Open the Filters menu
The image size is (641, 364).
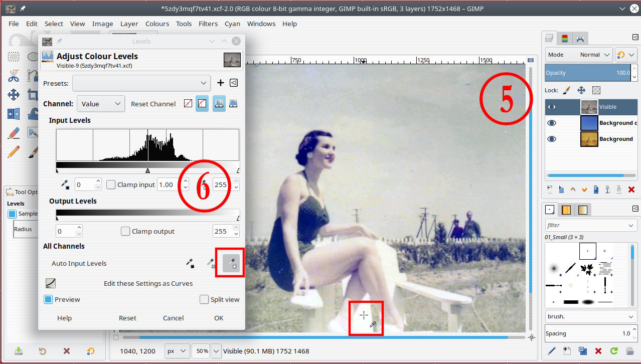[208, 24]
